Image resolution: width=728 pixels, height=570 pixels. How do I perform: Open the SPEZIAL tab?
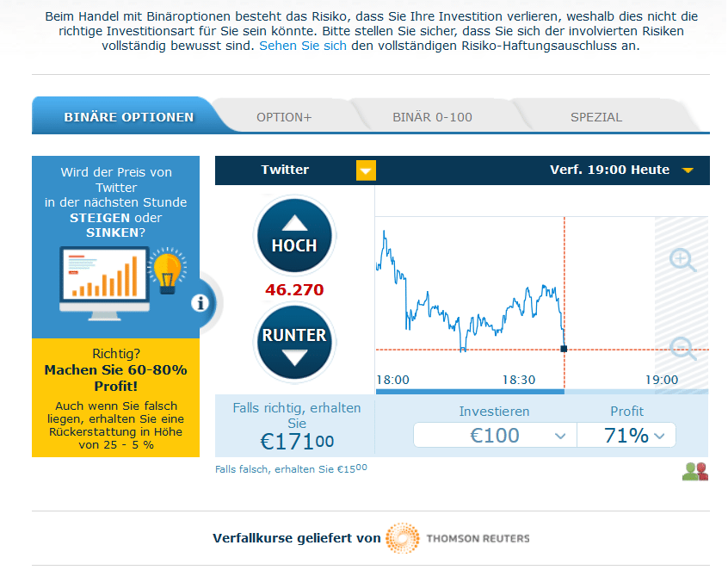pyautogui.click(x=596, y=117)
